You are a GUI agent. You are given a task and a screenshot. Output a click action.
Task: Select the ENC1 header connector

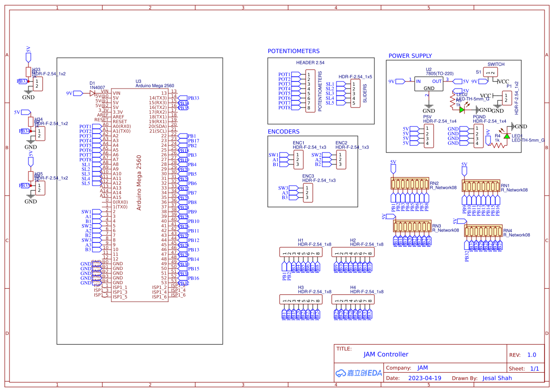click(299, 160)
